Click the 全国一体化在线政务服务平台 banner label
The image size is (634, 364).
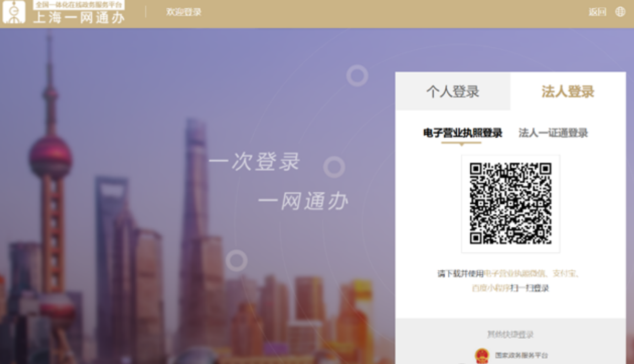(x=79, y=5)
